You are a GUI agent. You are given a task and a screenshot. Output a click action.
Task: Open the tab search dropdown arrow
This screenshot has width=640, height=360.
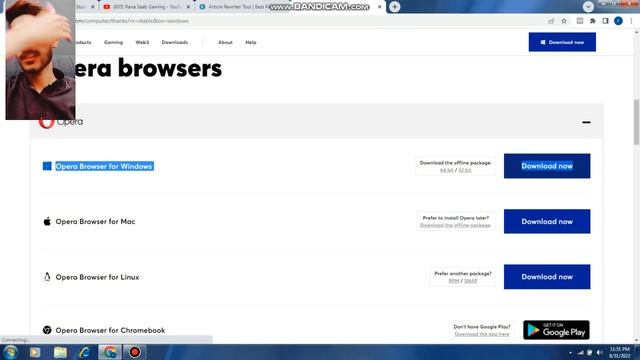588,7
